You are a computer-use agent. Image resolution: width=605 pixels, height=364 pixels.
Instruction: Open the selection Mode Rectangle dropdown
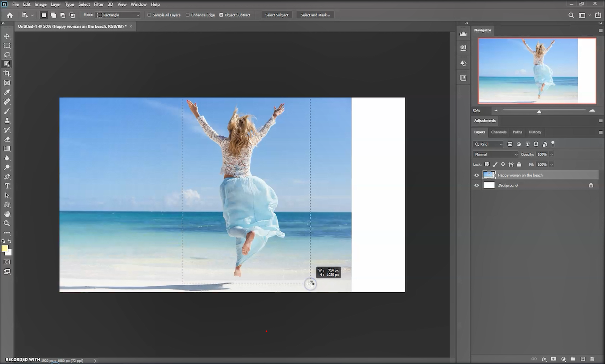tap(118, 15)
